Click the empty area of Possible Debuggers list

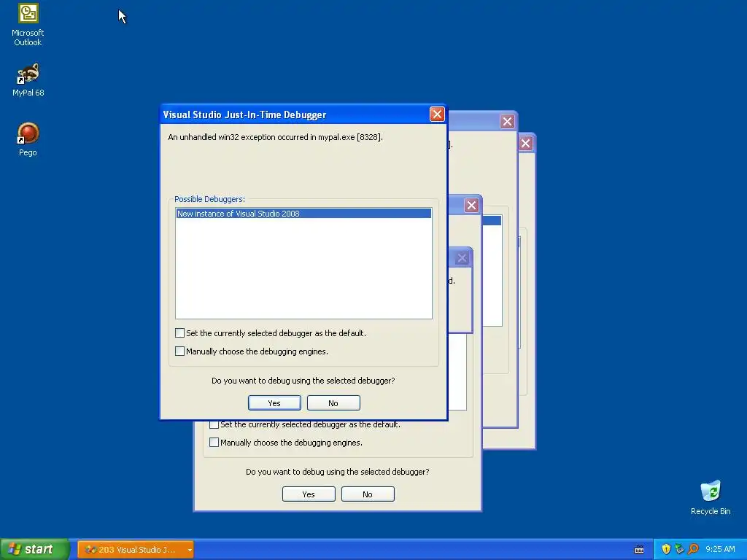point(303,268)
